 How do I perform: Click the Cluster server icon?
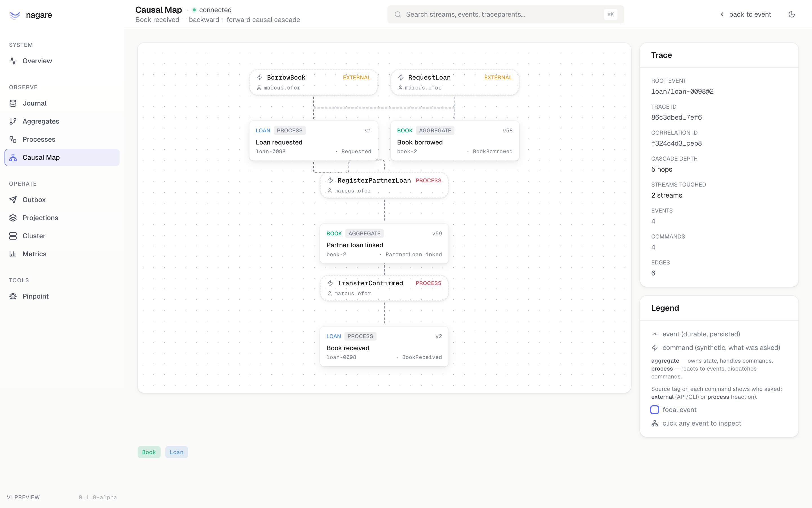coord(13,236)
